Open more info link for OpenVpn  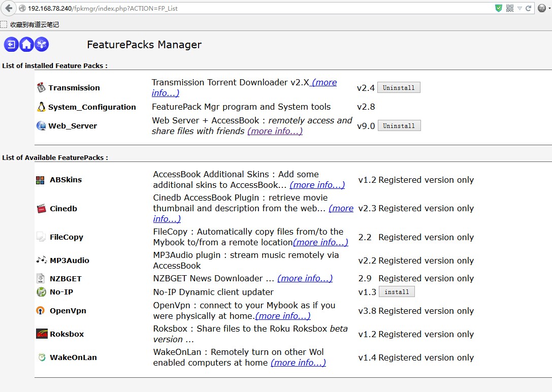pyautogui.click(x=283, y=316)
